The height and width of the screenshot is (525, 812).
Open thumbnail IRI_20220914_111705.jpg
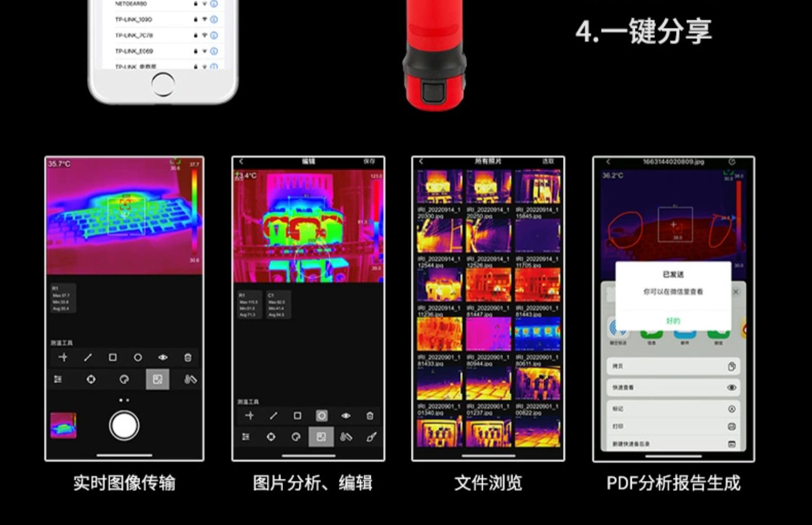click(x=538, y=236)
